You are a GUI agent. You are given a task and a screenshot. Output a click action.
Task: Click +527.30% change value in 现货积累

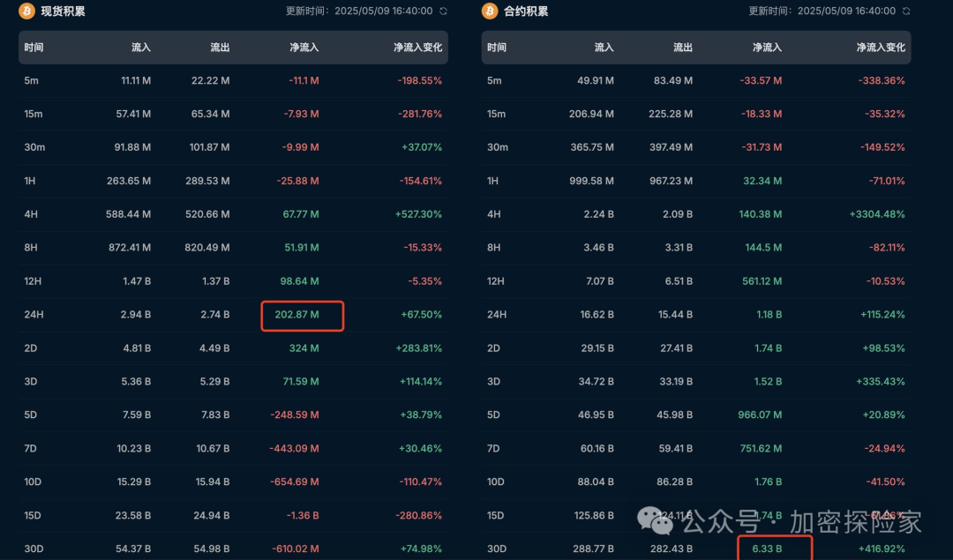(418, 214)
